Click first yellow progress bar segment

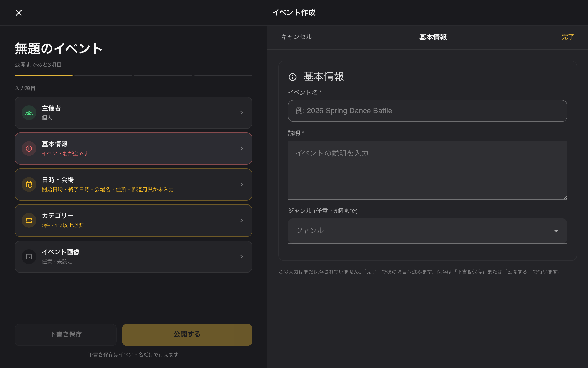coord(43,75)
